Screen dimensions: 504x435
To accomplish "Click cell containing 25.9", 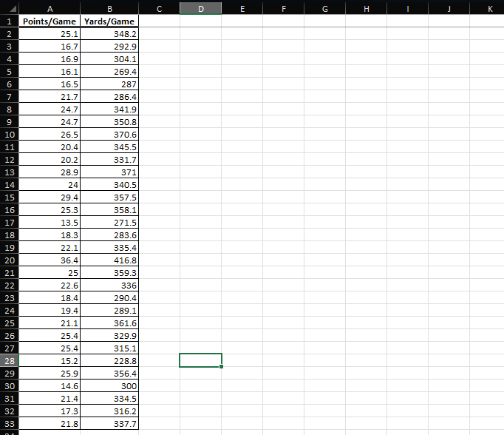I will pos(50,373).
